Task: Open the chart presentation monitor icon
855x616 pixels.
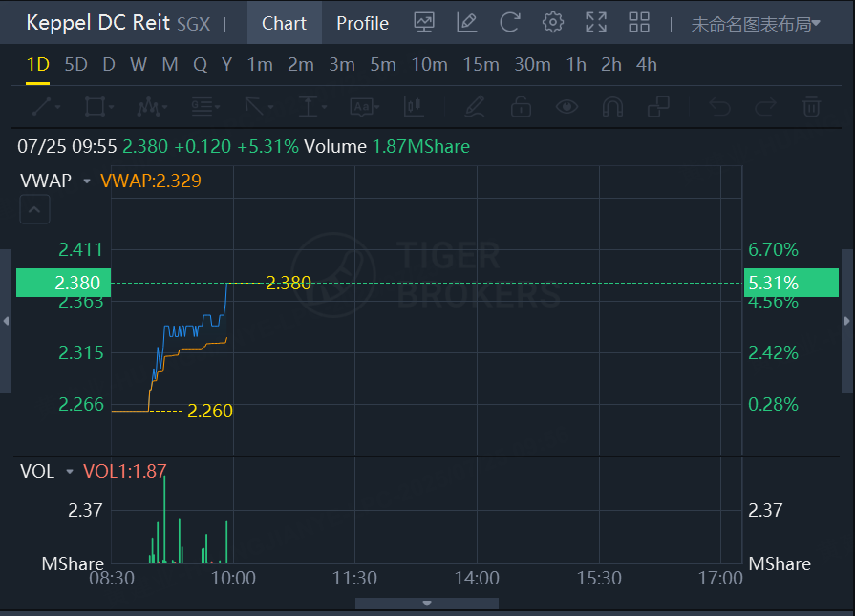Action: click(x=424, y=23)
